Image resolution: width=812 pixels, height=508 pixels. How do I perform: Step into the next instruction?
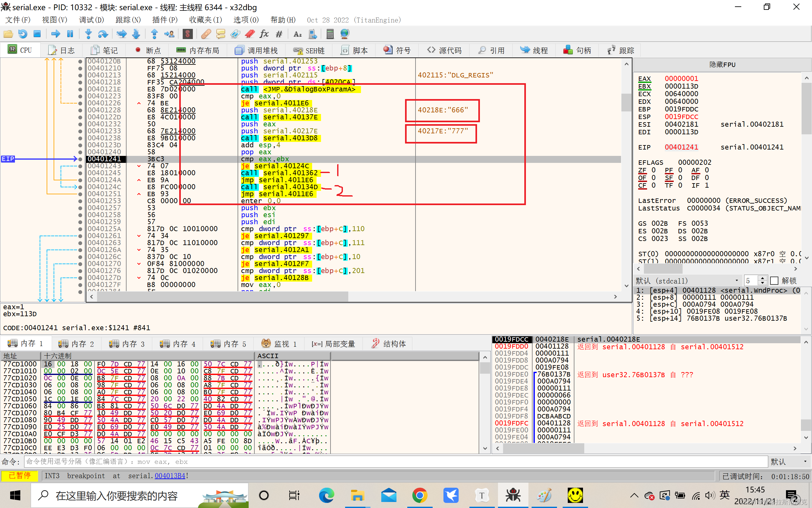tap(88, 34)
